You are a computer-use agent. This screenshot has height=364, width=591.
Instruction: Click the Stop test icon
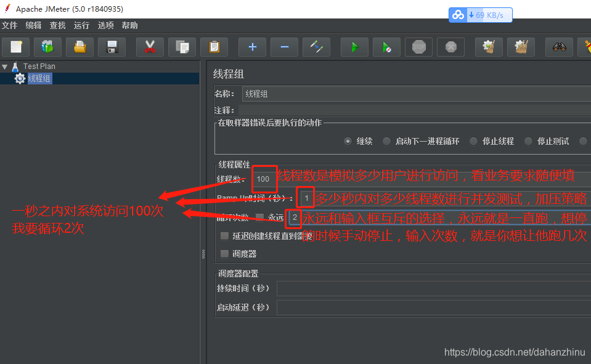pos(418,47)
